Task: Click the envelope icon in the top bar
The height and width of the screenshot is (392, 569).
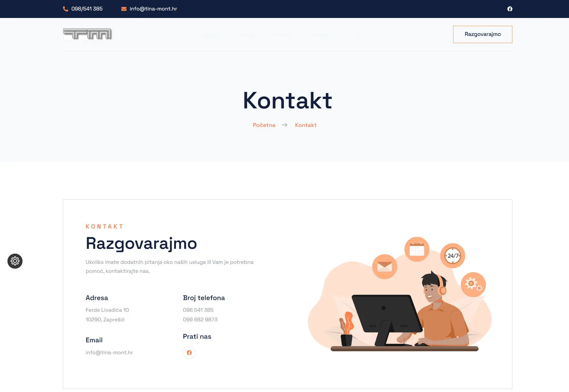Action: click(124, 9)
